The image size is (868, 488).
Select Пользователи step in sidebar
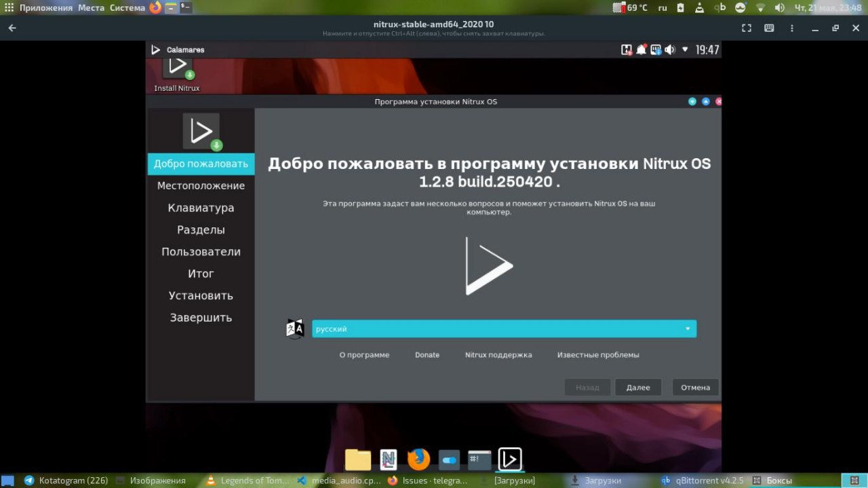[201, 251]
